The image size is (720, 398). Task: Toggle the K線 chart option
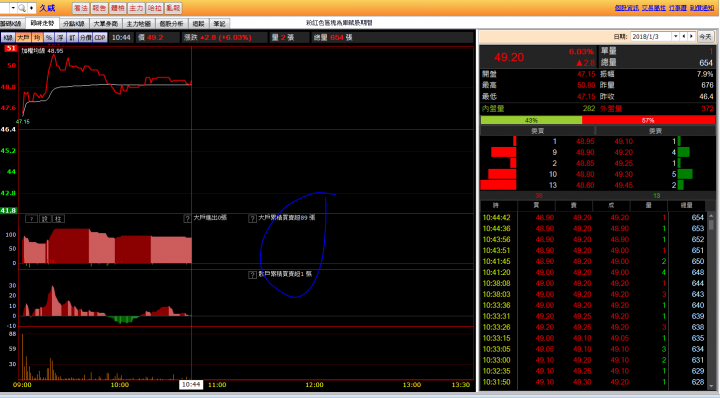[8, 38]
